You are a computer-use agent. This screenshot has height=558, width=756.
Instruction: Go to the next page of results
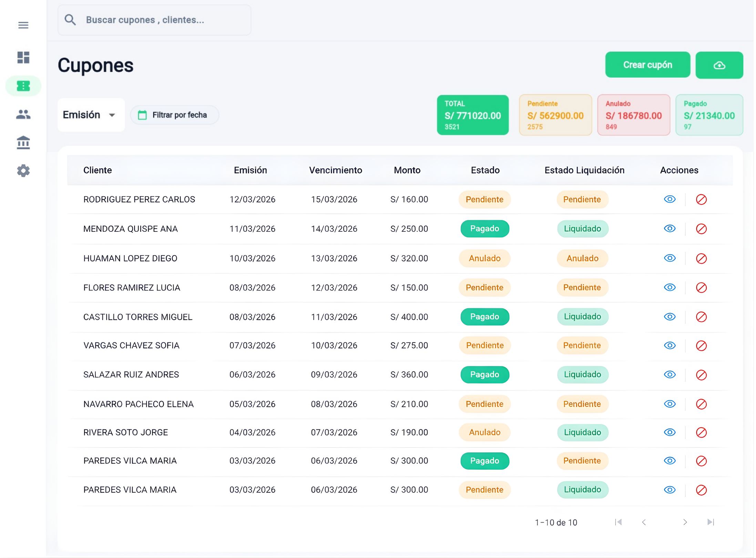coord(685,522)
